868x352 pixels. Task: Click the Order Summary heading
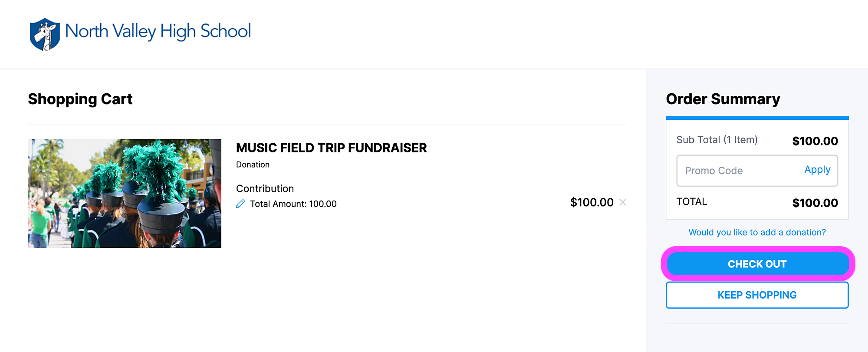pos(723,99)
